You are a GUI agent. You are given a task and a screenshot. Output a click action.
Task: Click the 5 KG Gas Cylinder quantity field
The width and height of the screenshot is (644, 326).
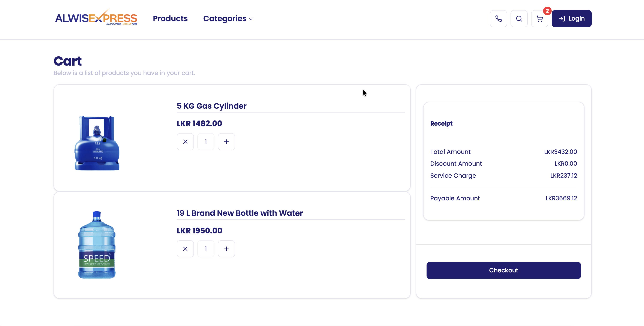point(206,142)
